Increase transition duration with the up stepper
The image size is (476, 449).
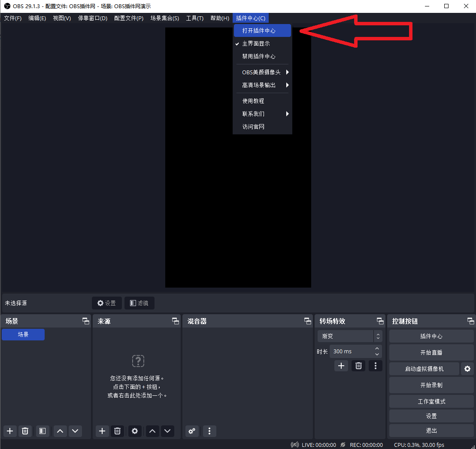(x=377, y=349)
